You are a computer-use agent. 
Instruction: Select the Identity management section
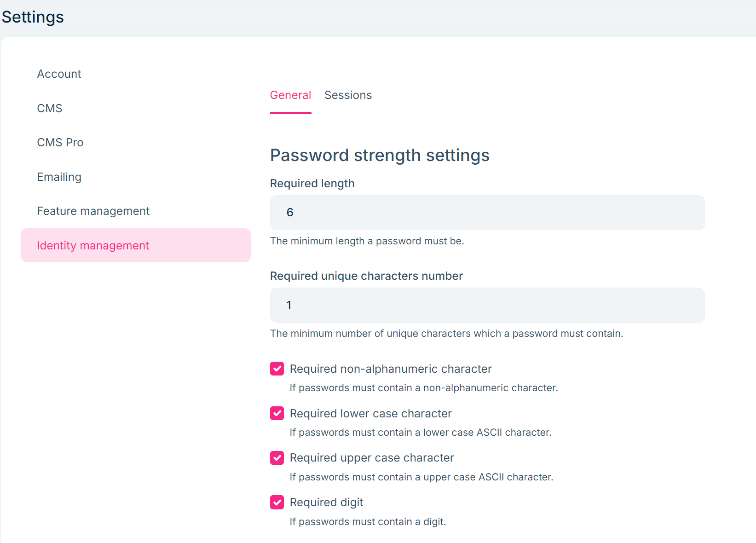[x=93, y=245]
